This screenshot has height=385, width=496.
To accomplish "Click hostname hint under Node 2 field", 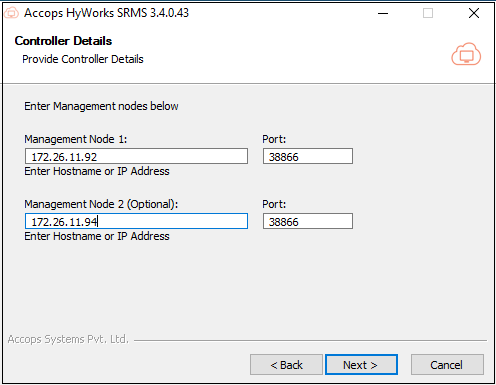I will [97, 236].
